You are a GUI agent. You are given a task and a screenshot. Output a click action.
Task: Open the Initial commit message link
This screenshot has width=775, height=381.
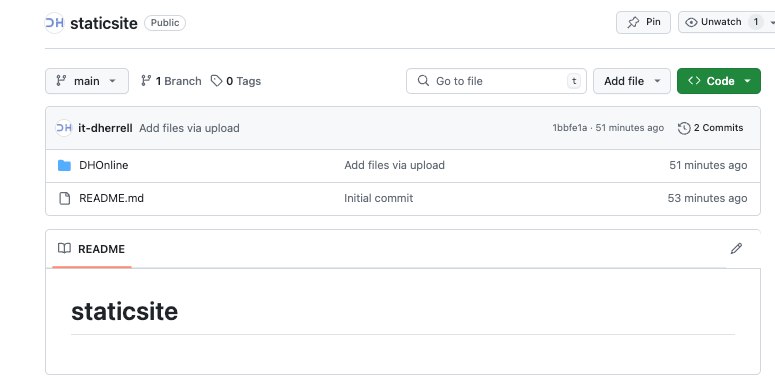(379, 198)
